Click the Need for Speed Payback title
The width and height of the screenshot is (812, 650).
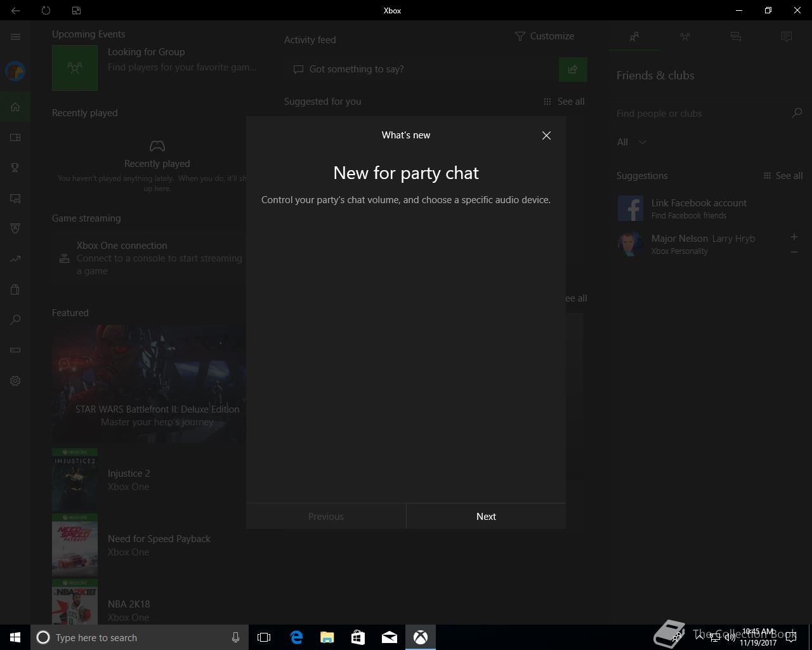click(159, 539)
